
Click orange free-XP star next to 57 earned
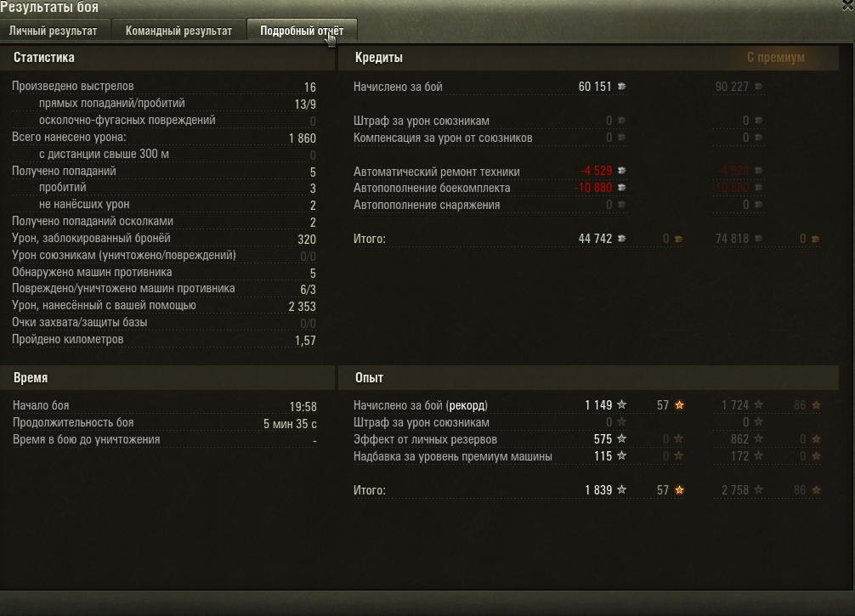click(679, 404)
